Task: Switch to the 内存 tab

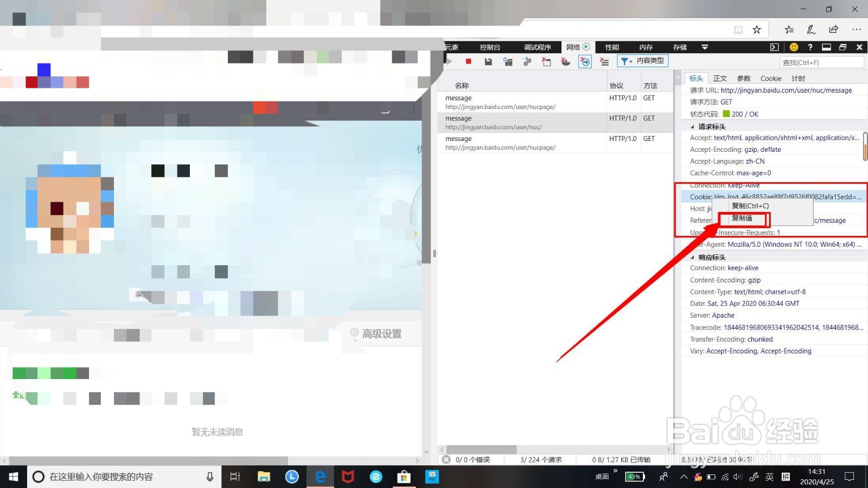Action: tap(646, 47)
